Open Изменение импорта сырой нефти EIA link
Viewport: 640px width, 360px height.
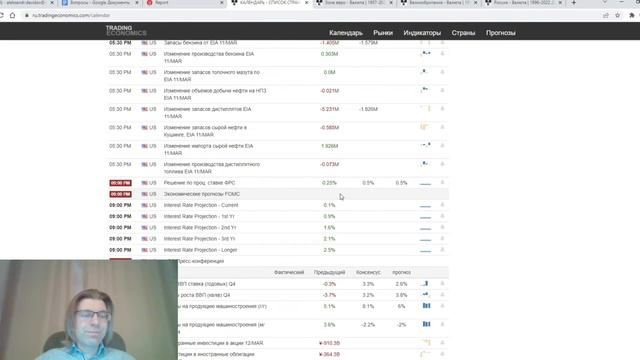pyautogui.click(x=208, y=149)
